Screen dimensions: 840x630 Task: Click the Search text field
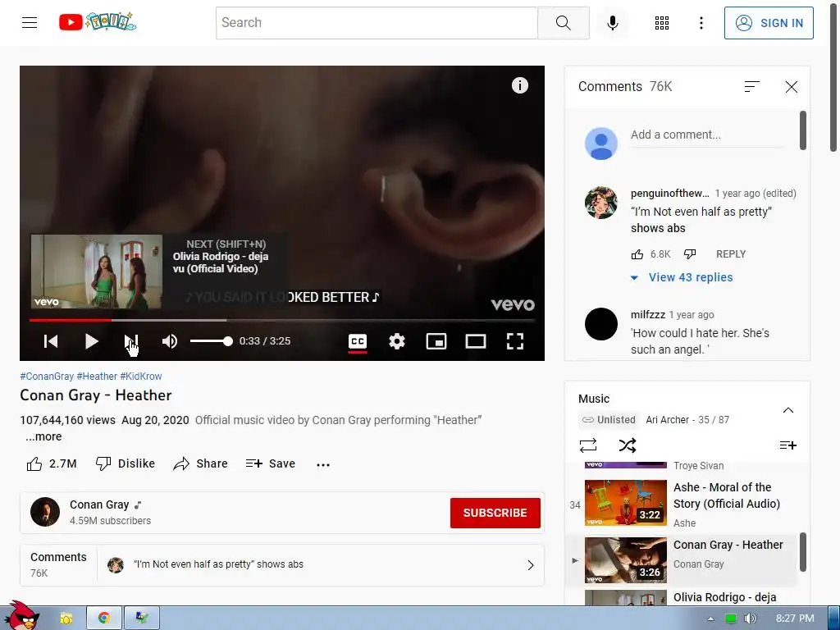pos(377,22)
